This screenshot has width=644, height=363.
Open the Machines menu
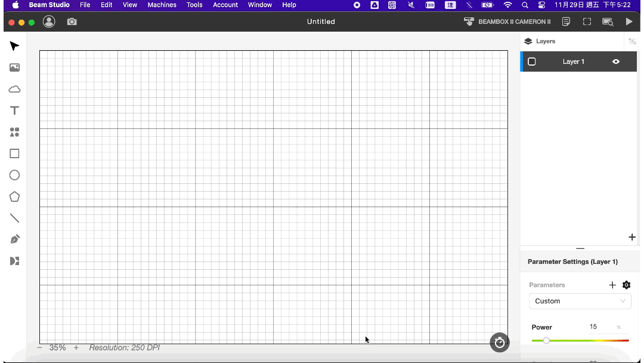(162, 5)
